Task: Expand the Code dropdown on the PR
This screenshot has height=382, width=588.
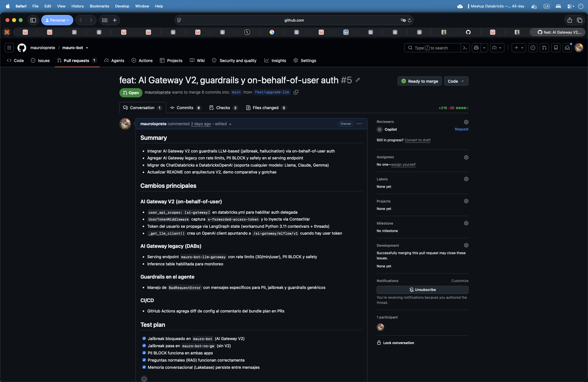Action: coord(456,81)
